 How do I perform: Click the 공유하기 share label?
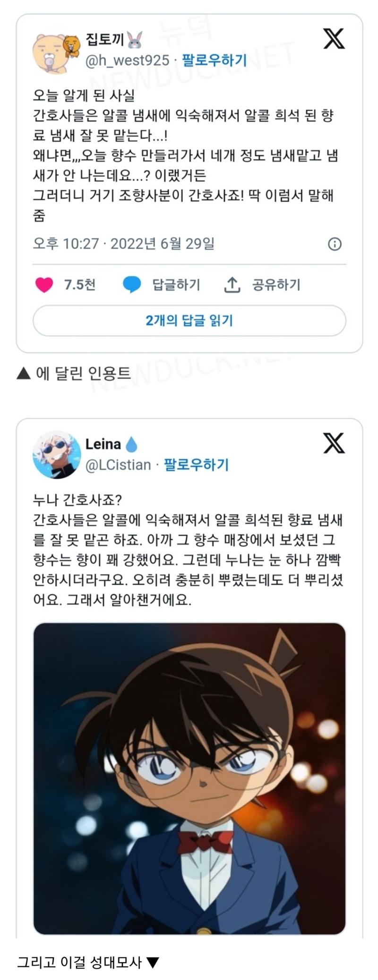pyautogui.click(x=276, y=285)
